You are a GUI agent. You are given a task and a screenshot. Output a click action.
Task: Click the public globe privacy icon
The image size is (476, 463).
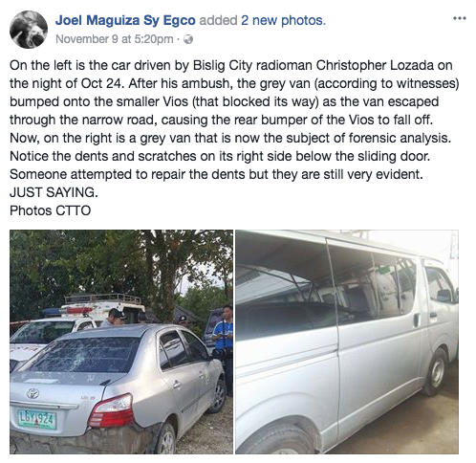coord(188,39)
